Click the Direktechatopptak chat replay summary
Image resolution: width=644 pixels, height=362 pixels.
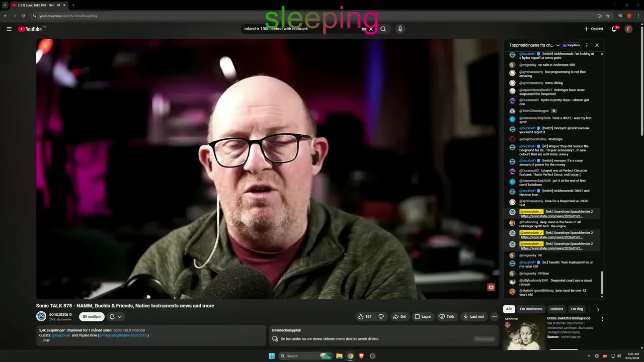point(384,335)
